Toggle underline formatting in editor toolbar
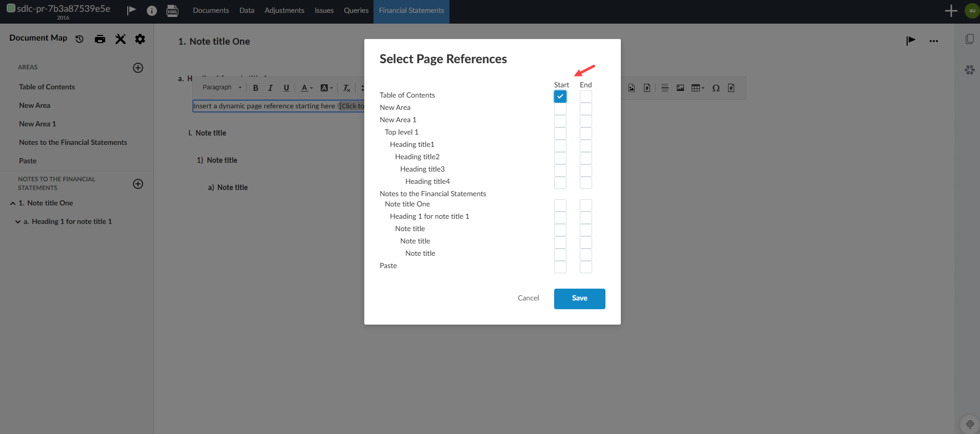Image resolution: width=980 pixels, height=434 pixels. (286, 88)
